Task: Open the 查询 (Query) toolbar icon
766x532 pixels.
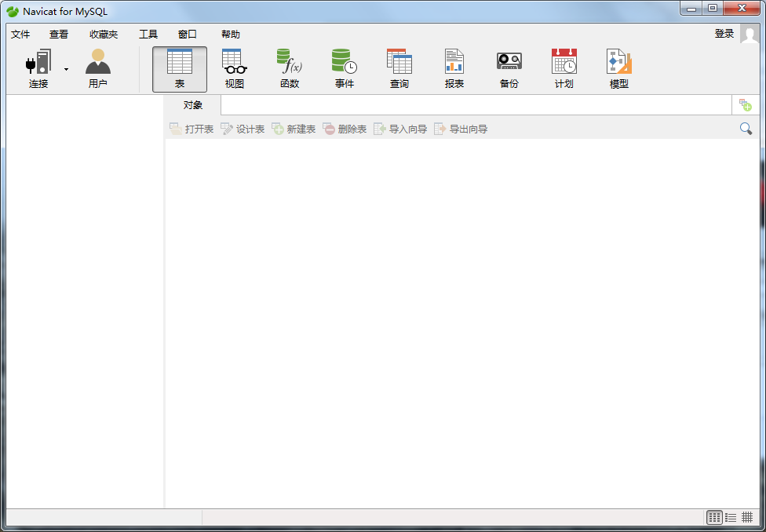Action: click(399, 69)
